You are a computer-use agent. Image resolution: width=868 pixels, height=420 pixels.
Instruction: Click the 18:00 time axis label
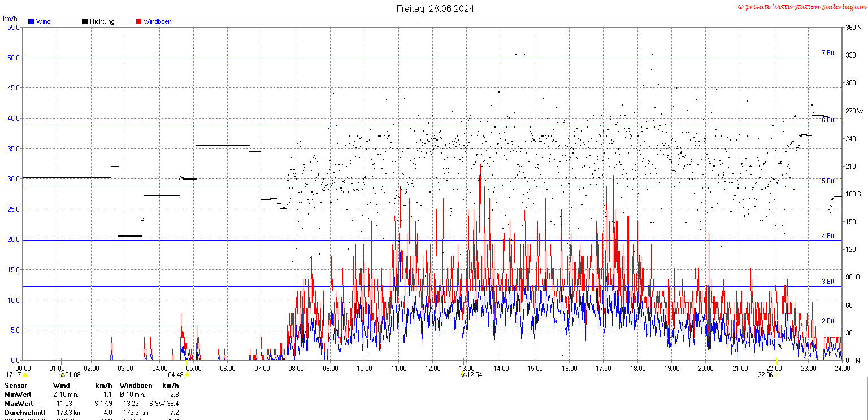pyautogui.click(x=637, y=369)
